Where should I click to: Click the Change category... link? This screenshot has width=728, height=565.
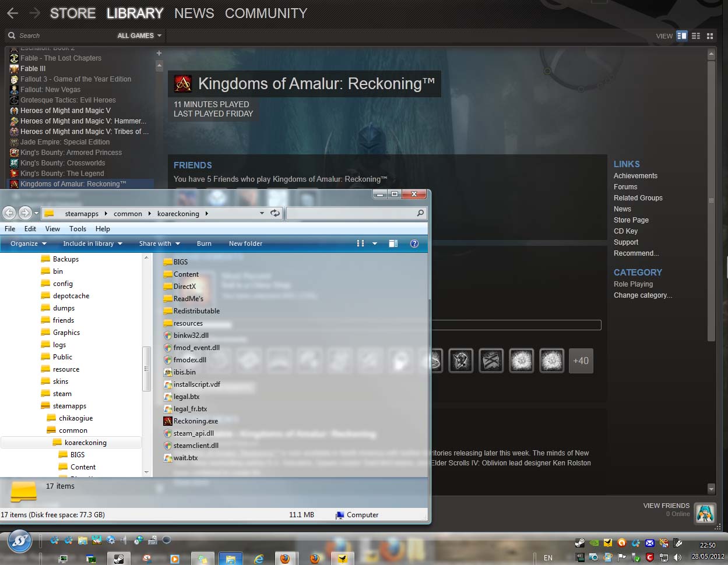[643, 295]
